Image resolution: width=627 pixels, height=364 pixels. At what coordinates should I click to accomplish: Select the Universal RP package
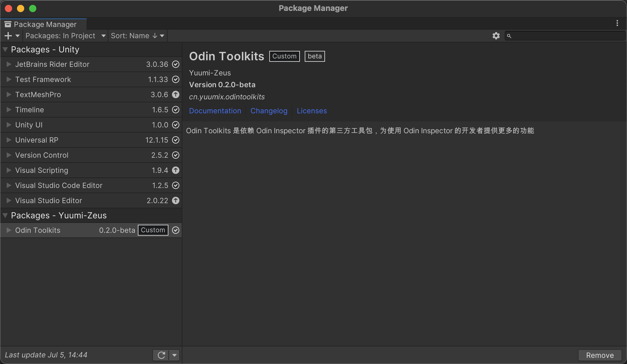click(x=91, y=140)
